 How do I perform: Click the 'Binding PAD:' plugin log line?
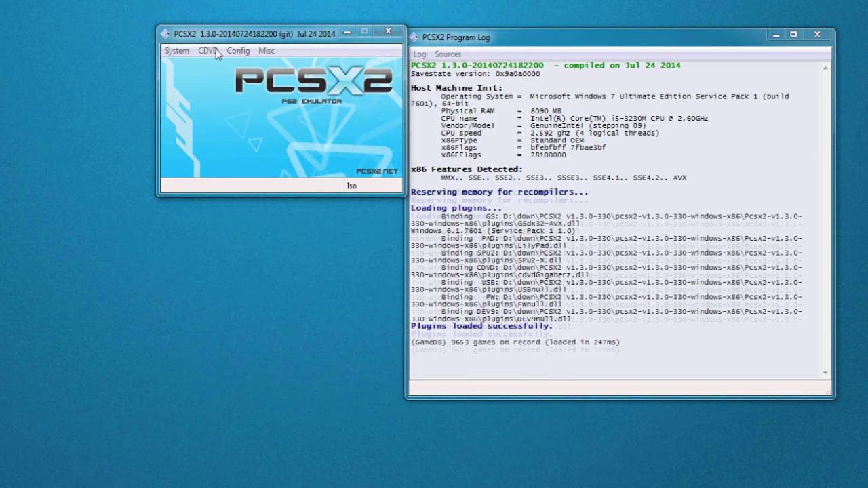click(x=606, y=242)
